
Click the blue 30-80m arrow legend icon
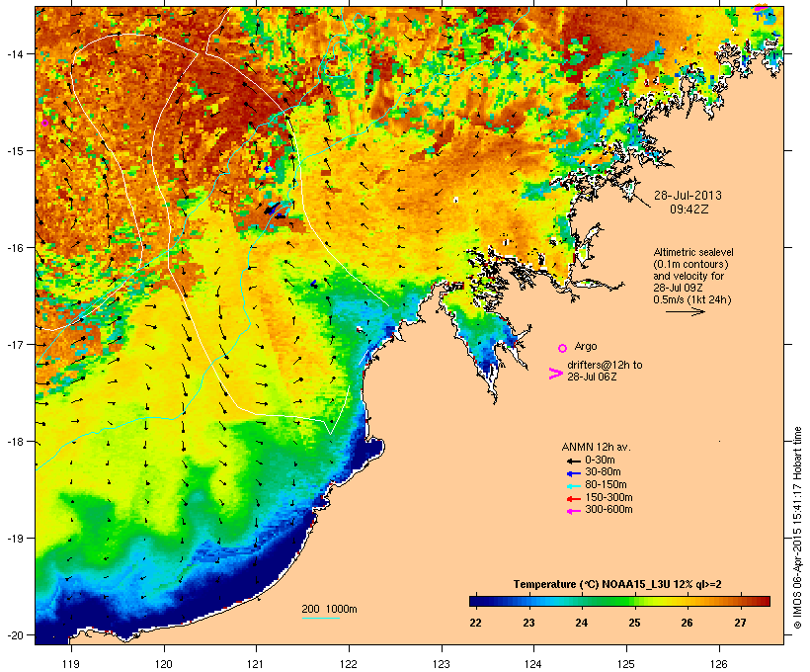pyautogui.click(x=573, y=473)
